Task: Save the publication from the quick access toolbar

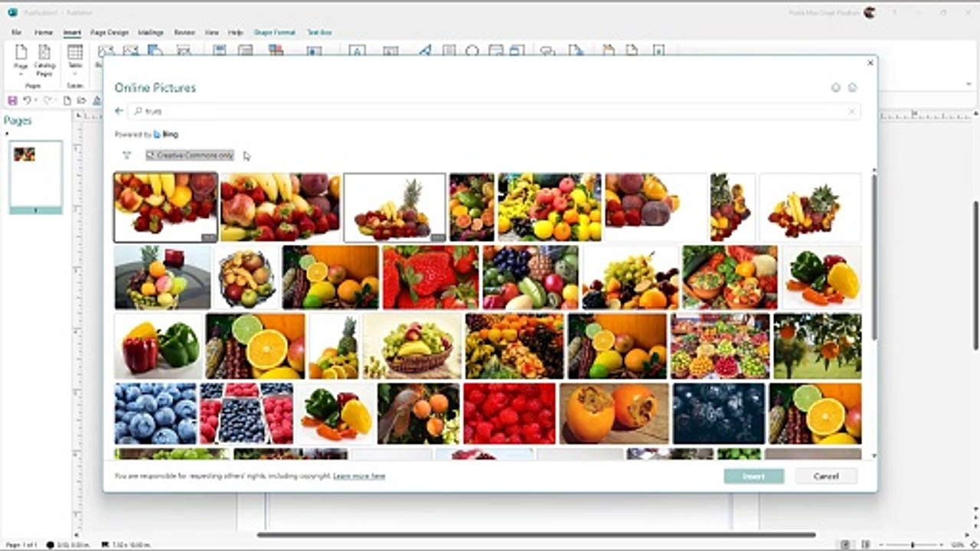Action: (x=12, y=100)
